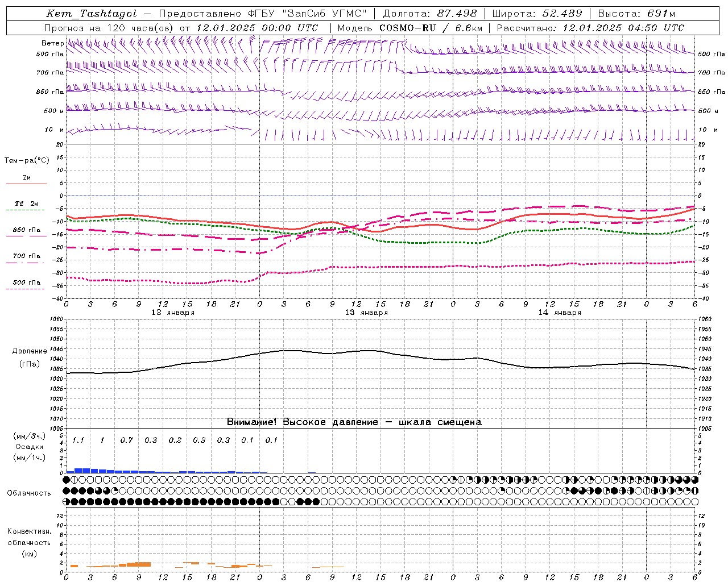
Task: Select the 13 января date label
Action: click(x=366, y=313)
